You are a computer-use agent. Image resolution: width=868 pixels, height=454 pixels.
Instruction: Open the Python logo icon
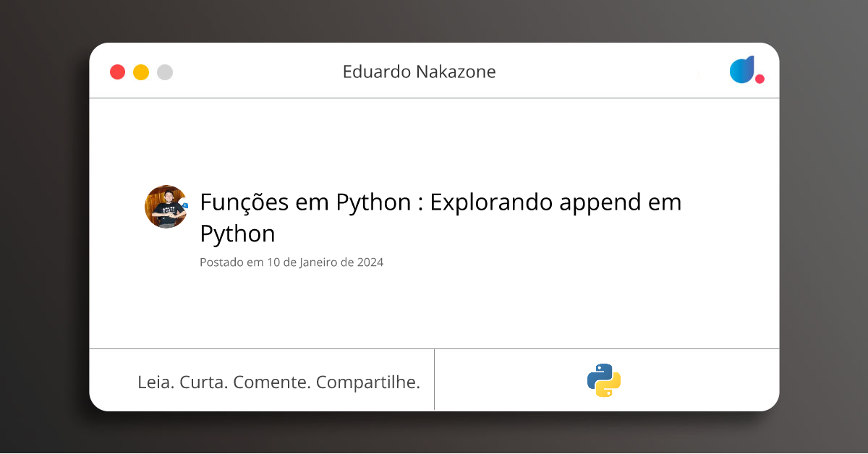[x=604, y=380]
